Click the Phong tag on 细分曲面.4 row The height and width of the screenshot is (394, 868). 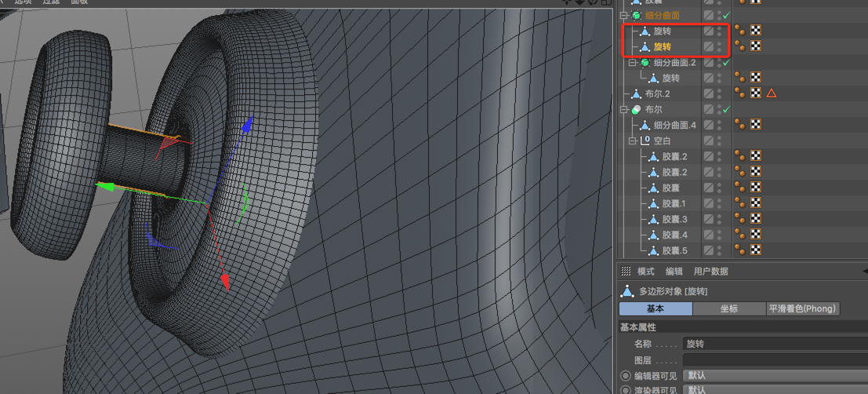click(x=740, y=123)
